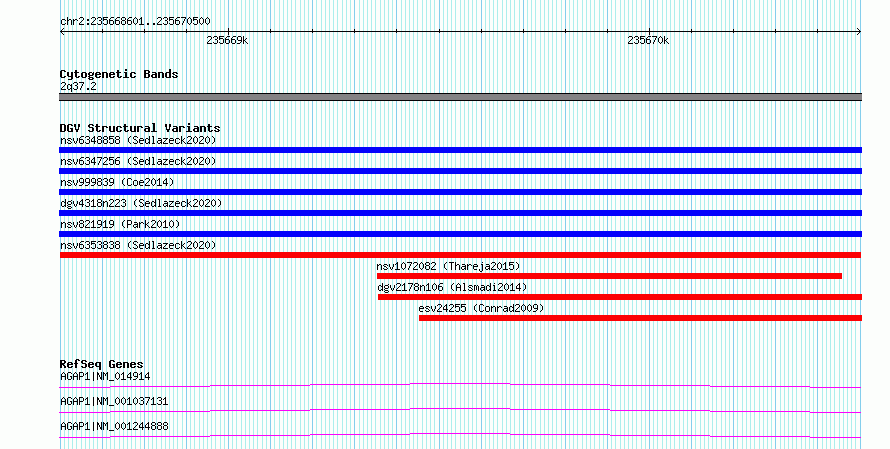Open variant label nsv999839 (Coe2014)

click(x=117, y=182)
